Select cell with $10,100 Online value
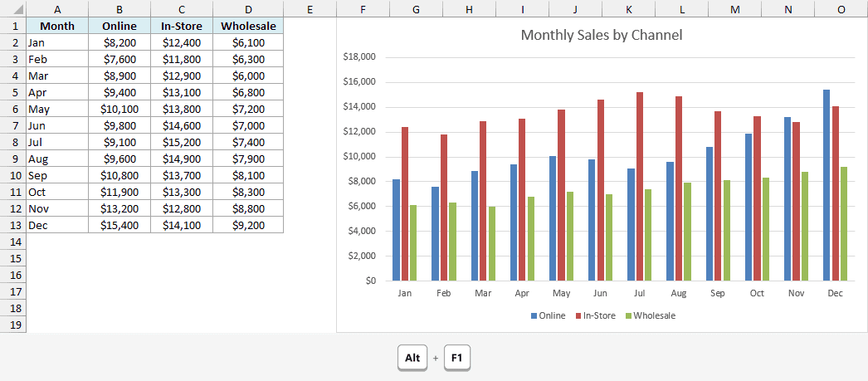 119,109
